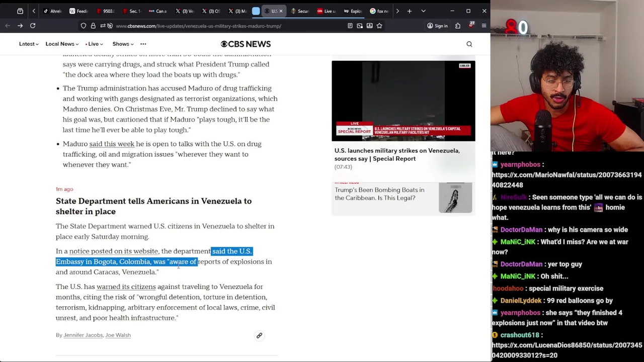Click Sign in button
The width and height of the screenshot is (644, 362).
[x=437, y=26]
